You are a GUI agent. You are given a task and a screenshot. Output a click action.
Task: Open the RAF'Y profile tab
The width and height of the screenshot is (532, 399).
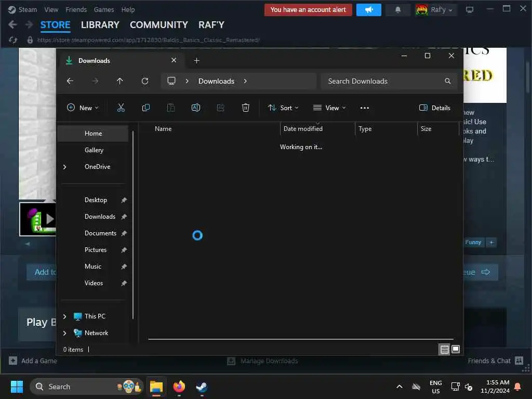tap(211, 25)
